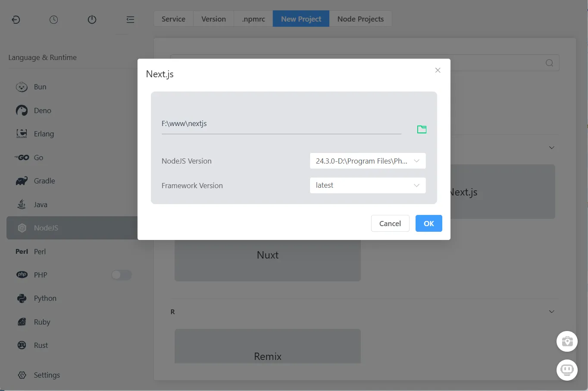Click the Deno logo icon
The height and width of the screenshot is (391, 588).
click(22, 110)
